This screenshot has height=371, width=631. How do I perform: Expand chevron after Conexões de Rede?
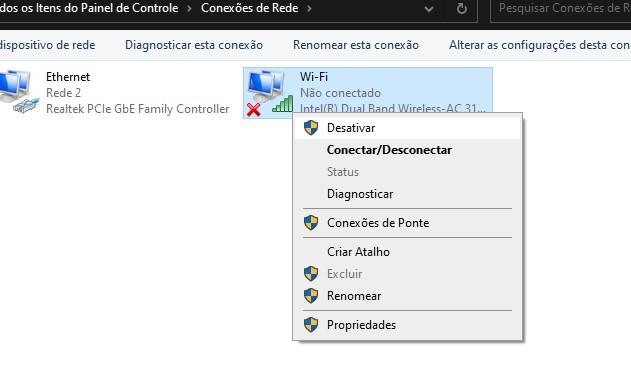tap(309, 8)
